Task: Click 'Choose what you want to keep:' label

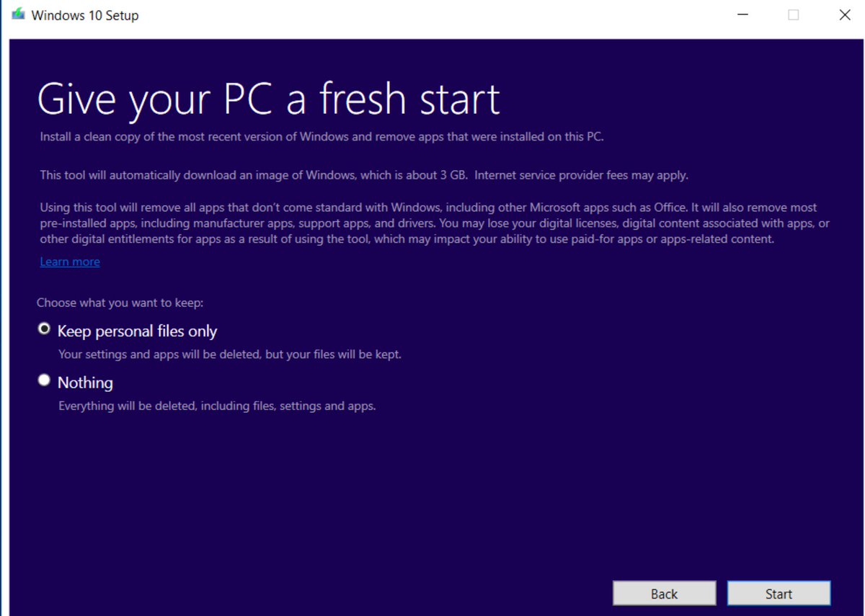Action: click(x=120, y=303)
